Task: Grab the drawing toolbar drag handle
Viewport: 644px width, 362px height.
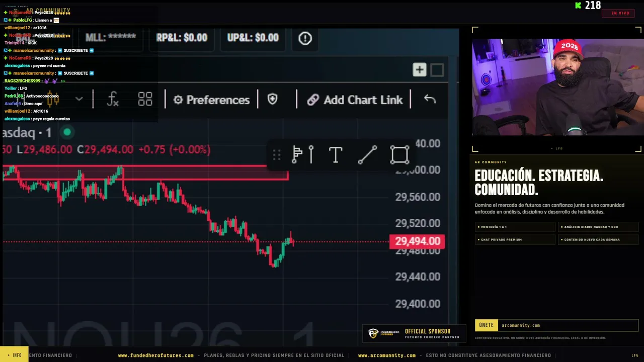Action: point(277,155)
